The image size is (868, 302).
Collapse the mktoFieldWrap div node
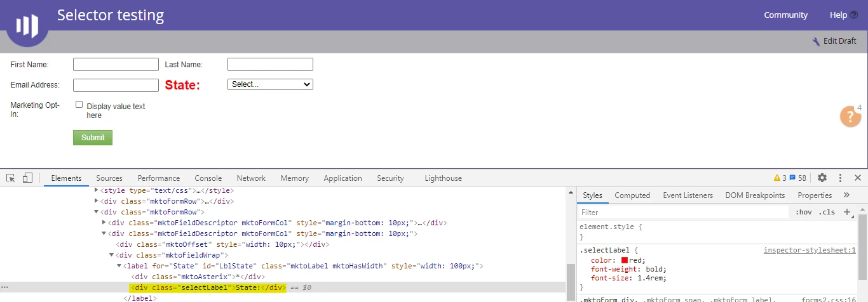click(111, 255)
